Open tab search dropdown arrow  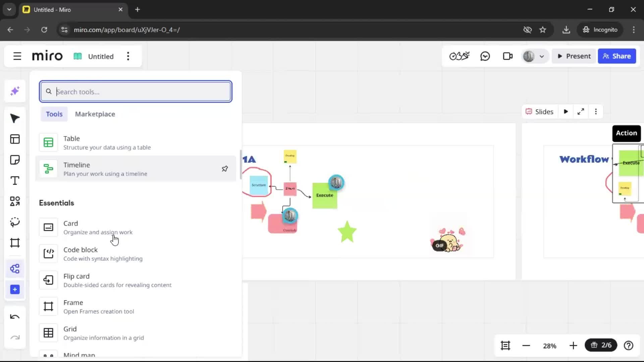[x=9, y=9]
